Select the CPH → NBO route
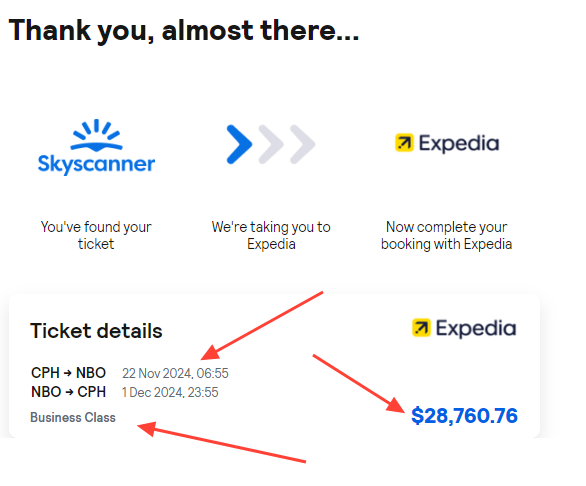This screenshot has height=486, width=586. click(x=68, y=373)
